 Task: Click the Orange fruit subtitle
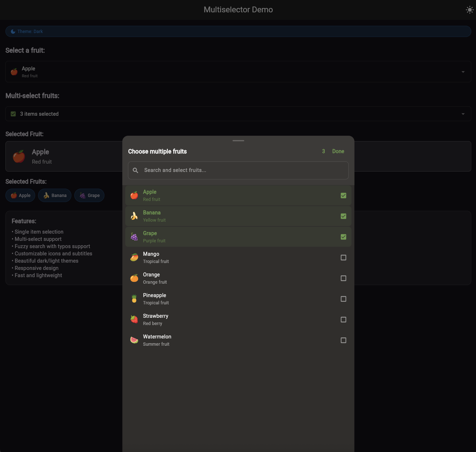[155, 282]
